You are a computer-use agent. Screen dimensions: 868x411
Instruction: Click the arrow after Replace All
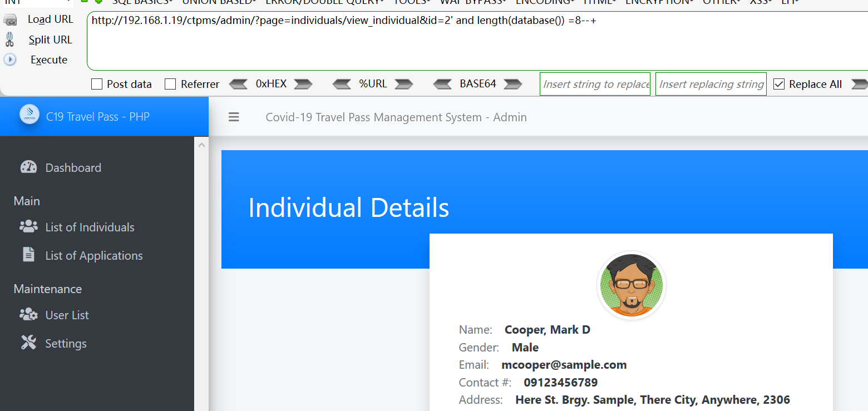(860, 84)
